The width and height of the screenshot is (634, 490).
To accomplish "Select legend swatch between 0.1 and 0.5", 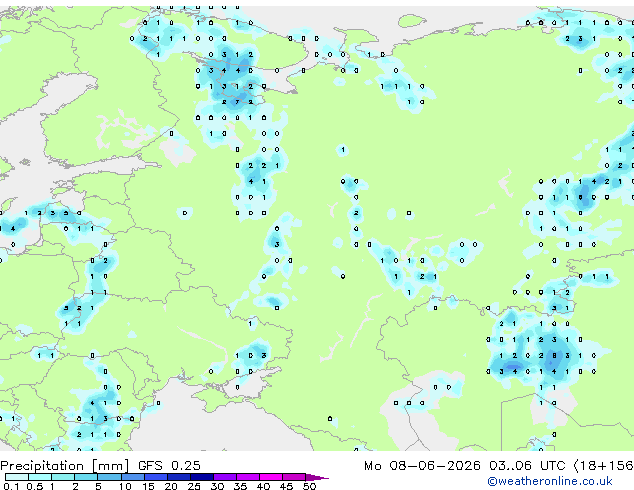I will [17, 477].
